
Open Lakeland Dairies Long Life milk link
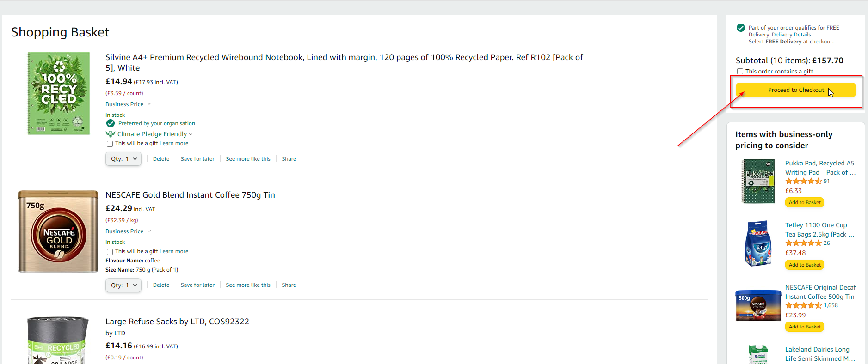(820, 354)
